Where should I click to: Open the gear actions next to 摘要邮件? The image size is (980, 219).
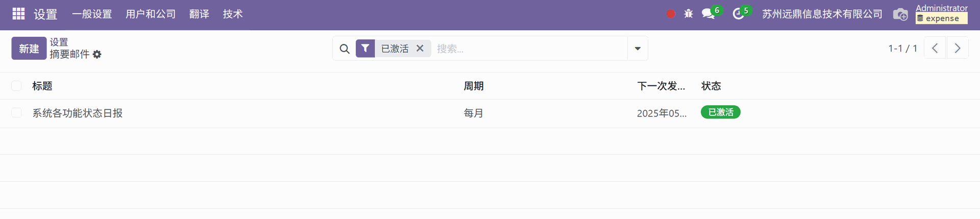point(97,54)
